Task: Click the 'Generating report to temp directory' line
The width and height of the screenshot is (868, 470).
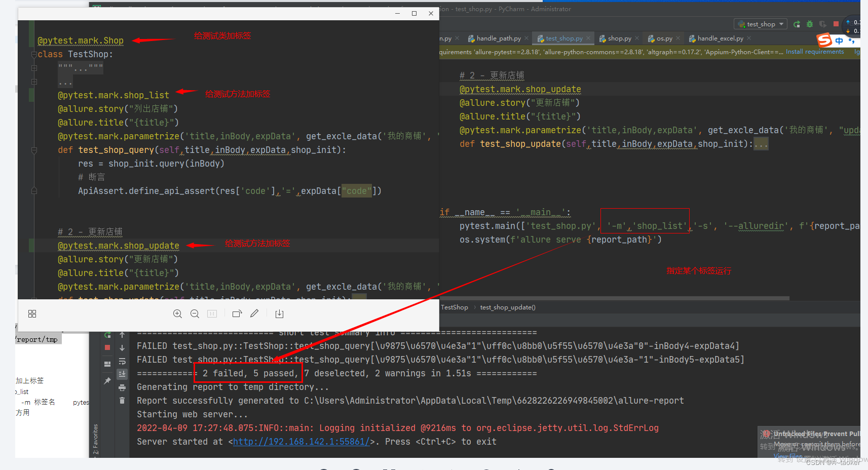Action: 233,387
